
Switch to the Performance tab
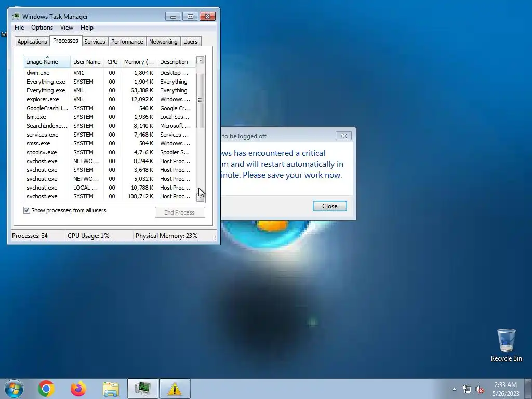pyautogui.click(x=127, y=42)
